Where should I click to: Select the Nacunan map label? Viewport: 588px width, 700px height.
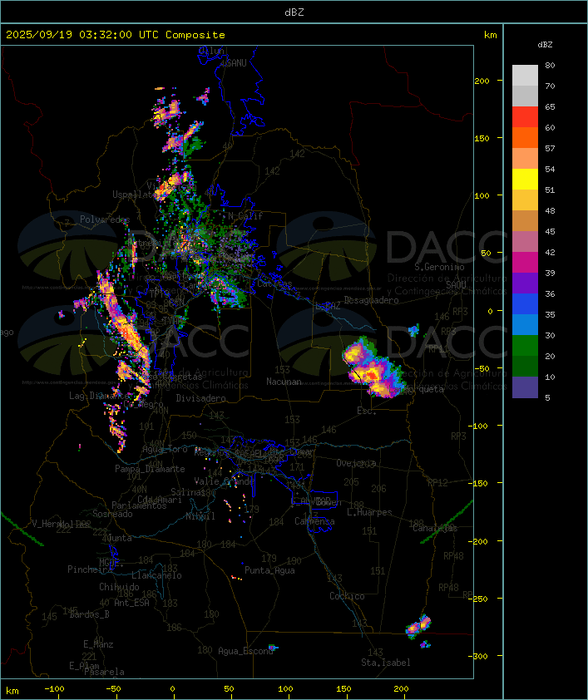(284, 382)
